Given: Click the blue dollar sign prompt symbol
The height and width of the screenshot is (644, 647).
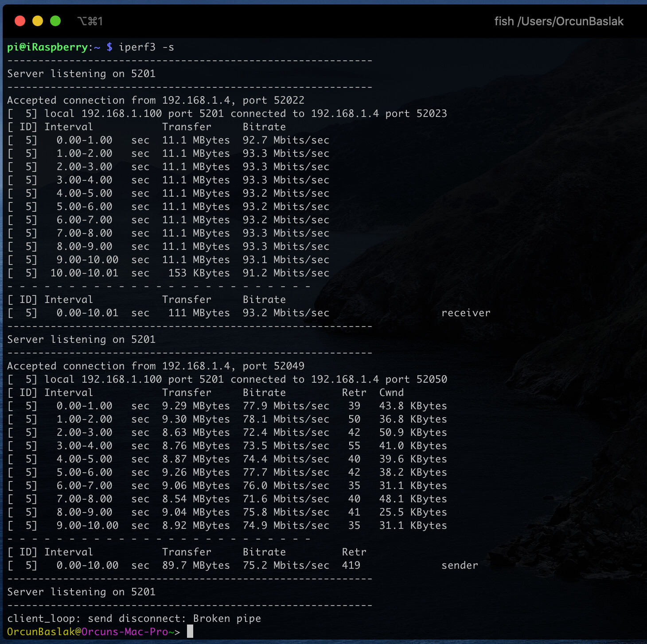Looking at the screenshot, I should [109, 47].
